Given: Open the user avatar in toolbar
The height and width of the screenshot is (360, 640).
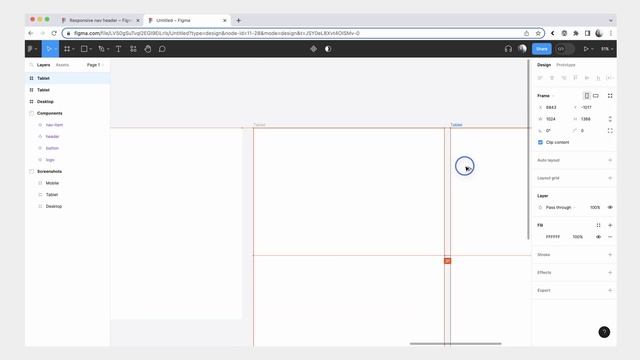Looking at the screenshot, I should [x=522, y=49].
